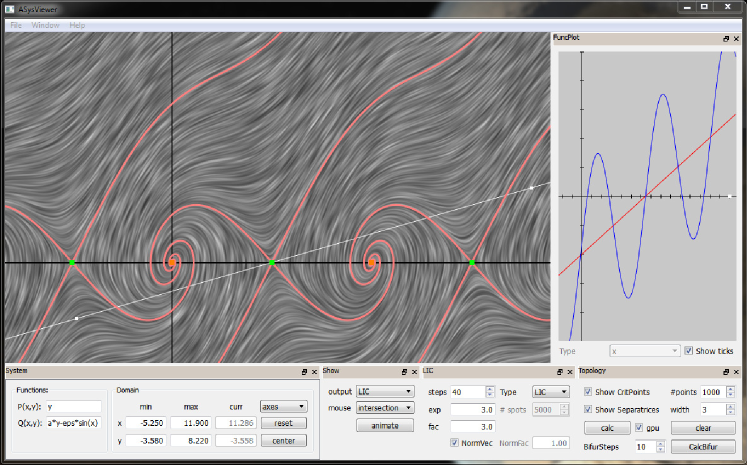Viewport: 747px width, 465px height.
Task: Disable Show CritPoints option
Action: 587,392
